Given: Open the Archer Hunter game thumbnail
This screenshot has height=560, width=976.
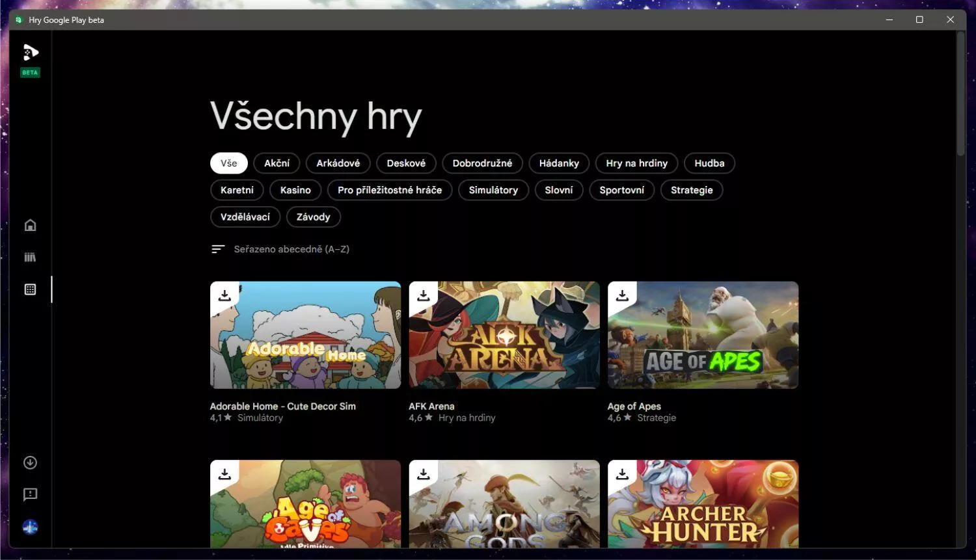Looking at the screenshot, I should click(703, 504).
